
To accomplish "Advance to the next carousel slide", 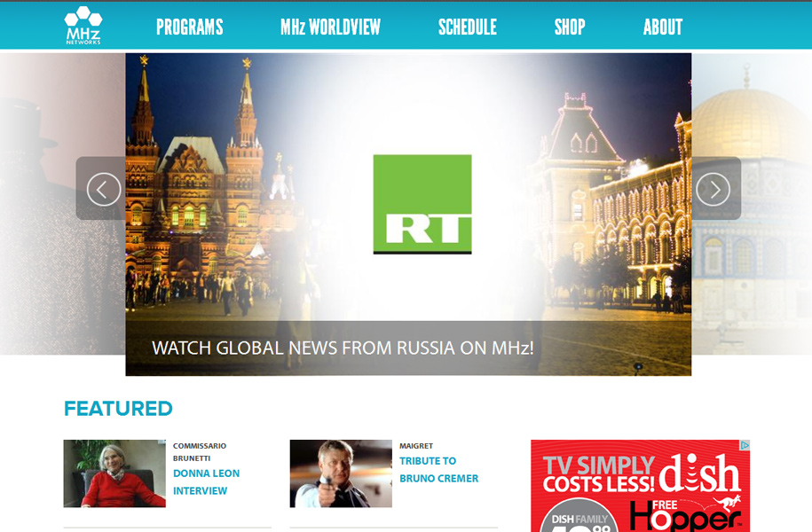I will [713, 189].
